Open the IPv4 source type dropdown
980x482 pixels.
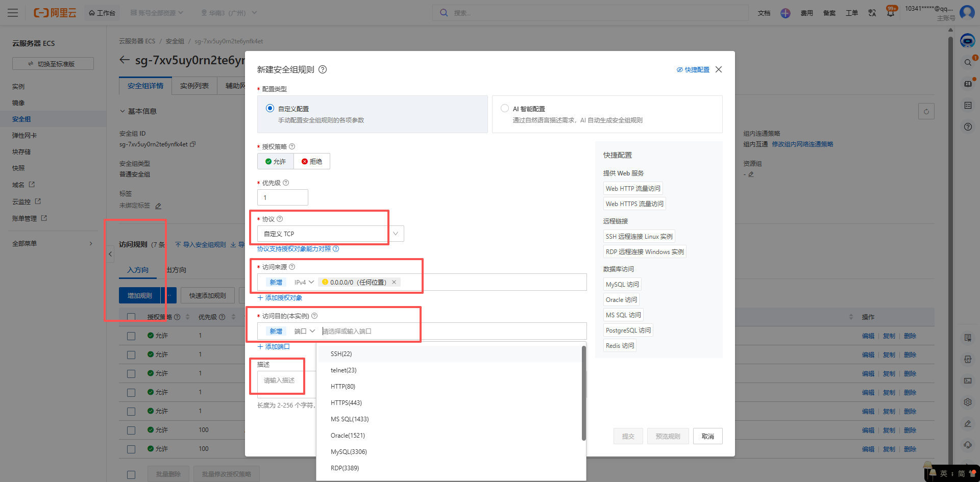(x=304, y=282)
